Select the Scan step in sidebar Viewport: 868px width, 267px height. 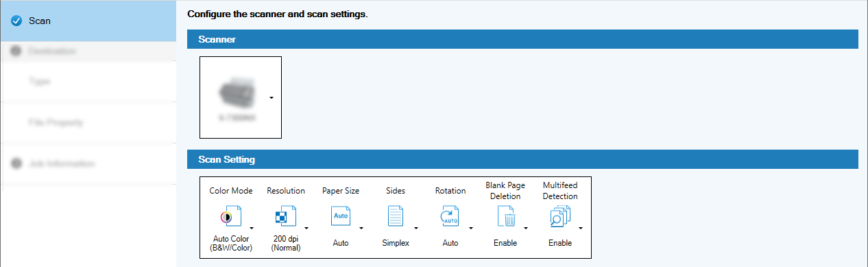tap(88, 21)
